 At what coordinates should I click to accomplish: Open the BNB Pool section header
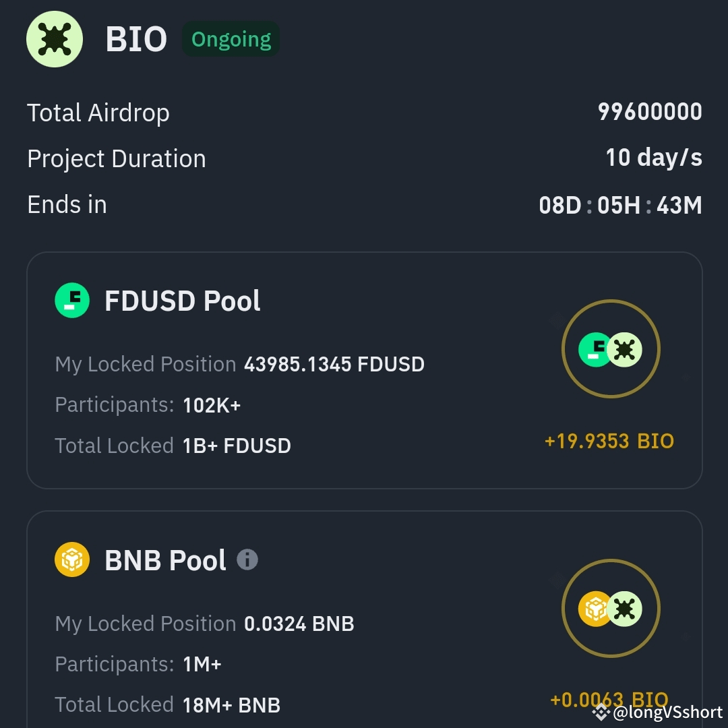point(166,559)
